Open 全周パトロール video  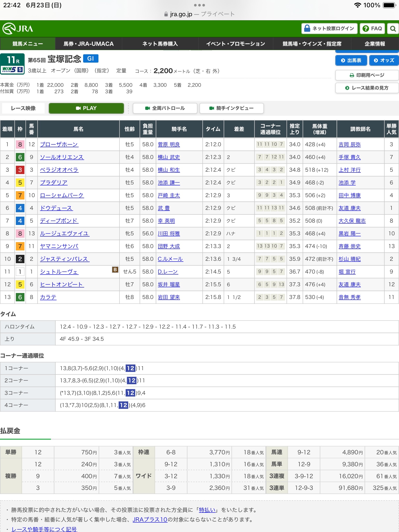point(165,108)
